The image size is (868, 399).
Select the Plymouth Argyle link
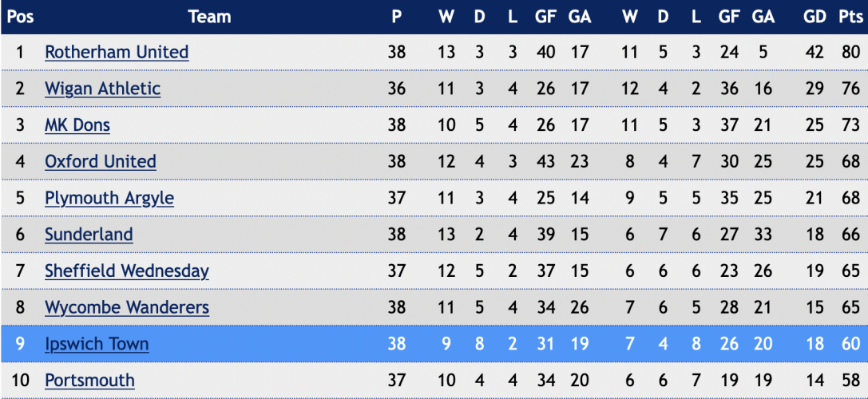click(x=109, y=198)
